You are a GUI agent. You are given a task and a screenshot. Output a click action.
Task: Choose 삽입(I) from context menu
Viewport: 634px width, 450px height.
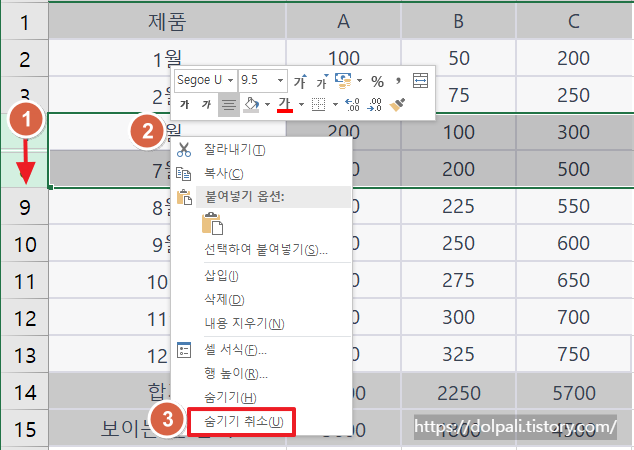point(262,276)
